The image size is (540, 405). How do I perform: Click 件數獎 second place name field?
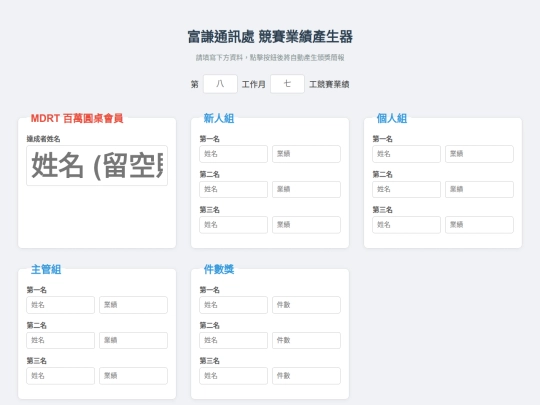(x=233, y=341)
